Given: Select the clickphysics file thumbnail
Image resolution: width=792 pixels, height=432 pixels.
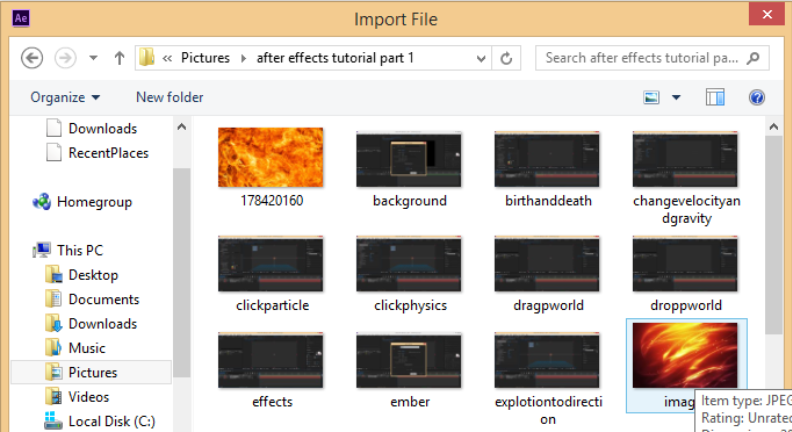Looking at the screenshot, I should coord(409,263).
